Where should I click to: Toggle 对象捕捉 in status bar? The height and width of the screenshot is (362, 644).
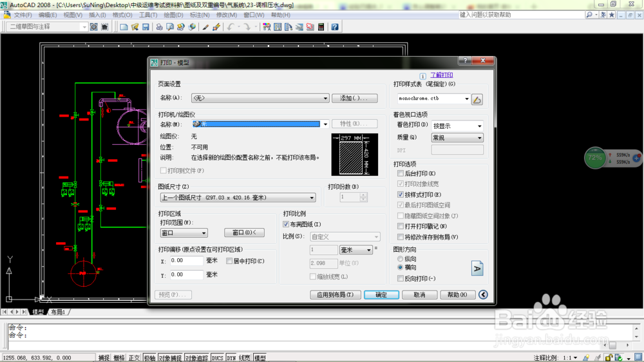click(170, 358)
